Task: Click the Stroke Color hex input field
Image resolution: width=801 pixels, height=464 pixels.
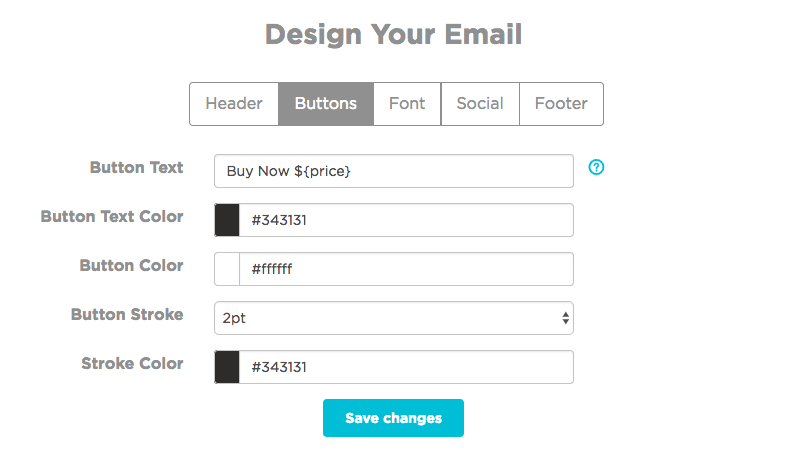Action: click(x=405, y=367)
